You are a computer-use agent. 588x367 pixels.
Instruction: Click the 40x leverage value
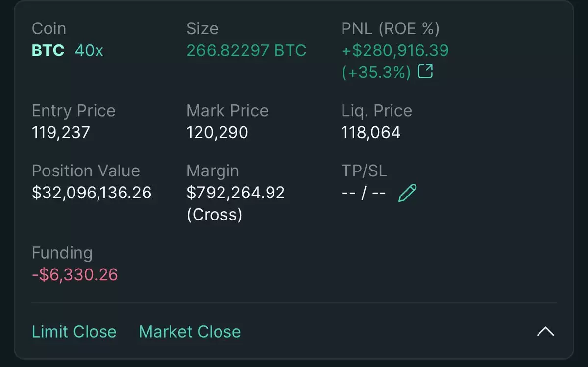[89, 50]
